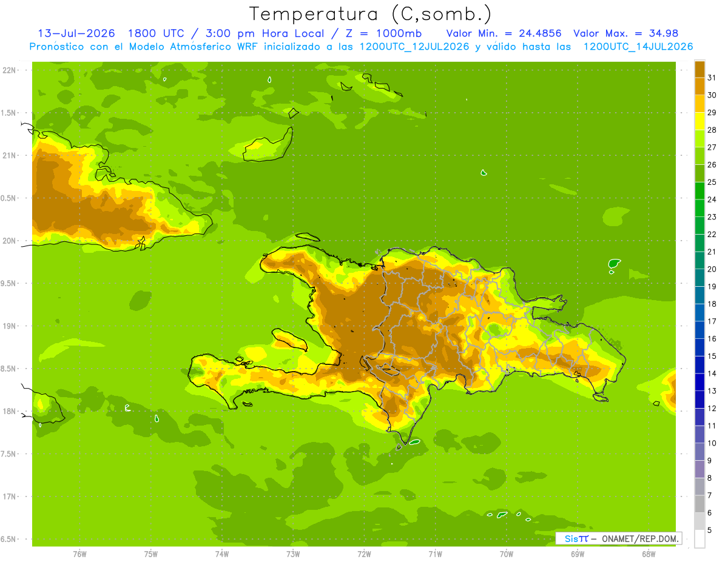Click the yellow colorbar swatch between 28 and 29

699,121
